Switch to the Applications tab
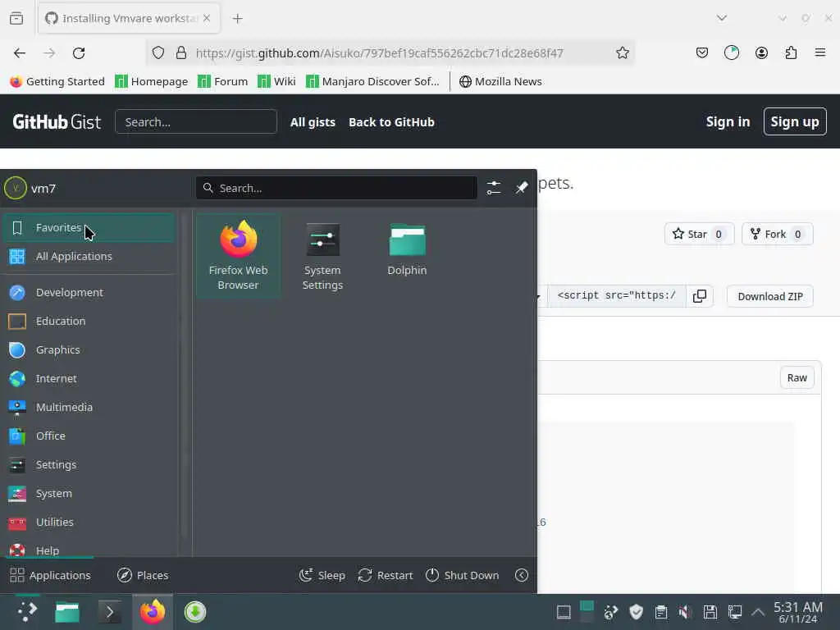 click(50, 575)
